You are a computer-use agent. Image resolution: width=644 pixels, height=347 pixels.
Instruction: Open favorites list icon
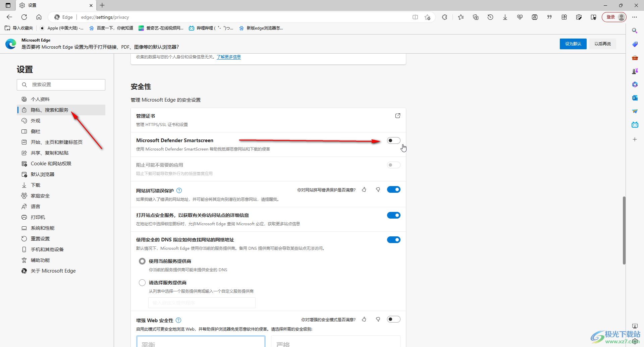[x=461, y=17]
